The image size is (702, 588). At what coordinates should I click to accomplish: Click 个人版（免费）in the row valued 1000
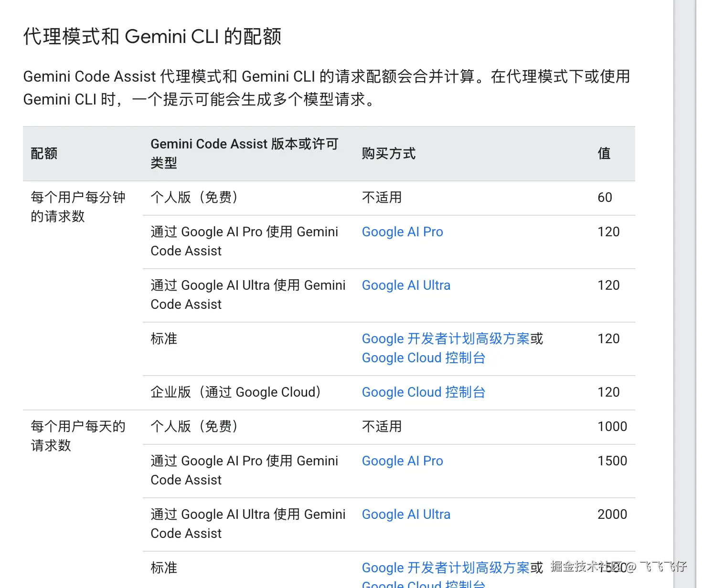click(x=194, y=427)
